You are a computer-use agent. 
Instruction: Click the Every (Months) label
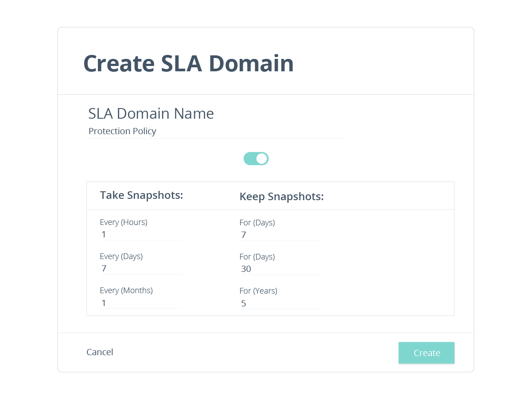point(126,291)
